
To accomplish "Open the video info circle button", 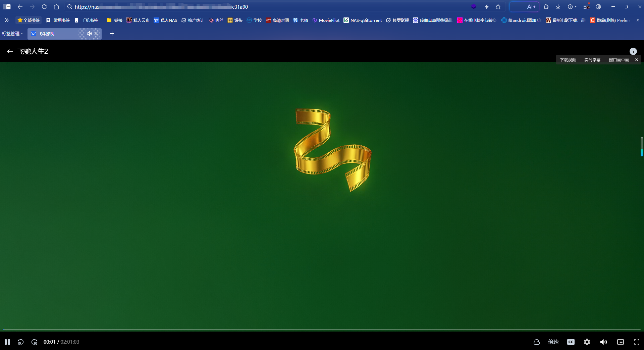I will 633,51.
